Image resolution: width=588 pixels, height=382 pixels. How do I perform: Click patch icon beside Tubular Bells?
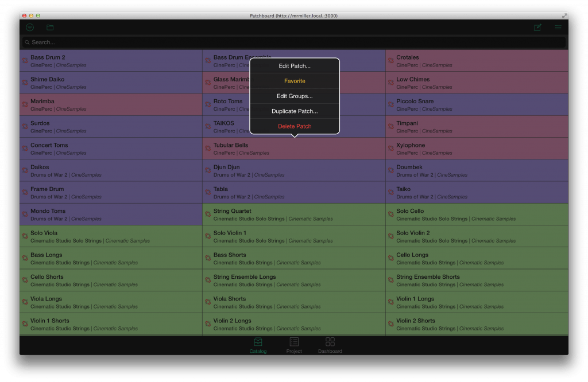208,149
